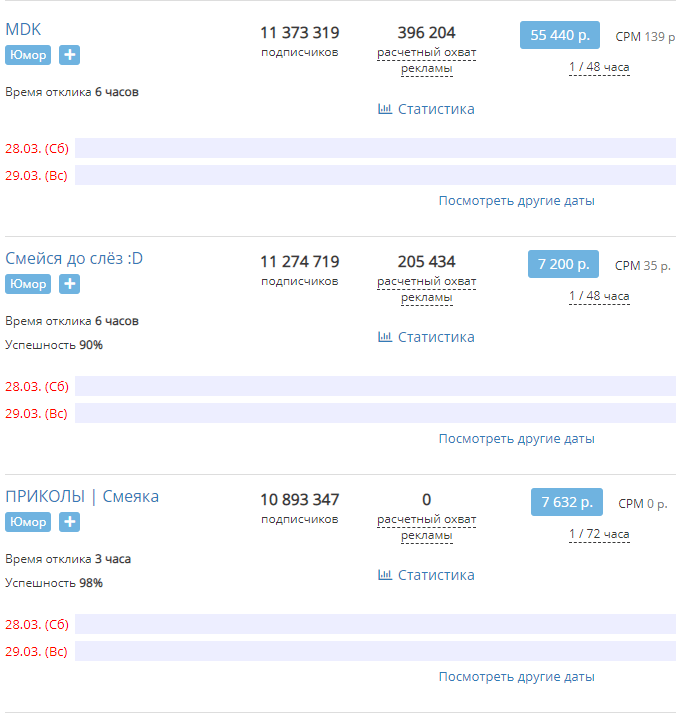This screenshot has height=721, width=676.
Task: Expand Посмотреть другие даты under ПРИКОЛЫ | Смеяка
Action: click(516, 676)
